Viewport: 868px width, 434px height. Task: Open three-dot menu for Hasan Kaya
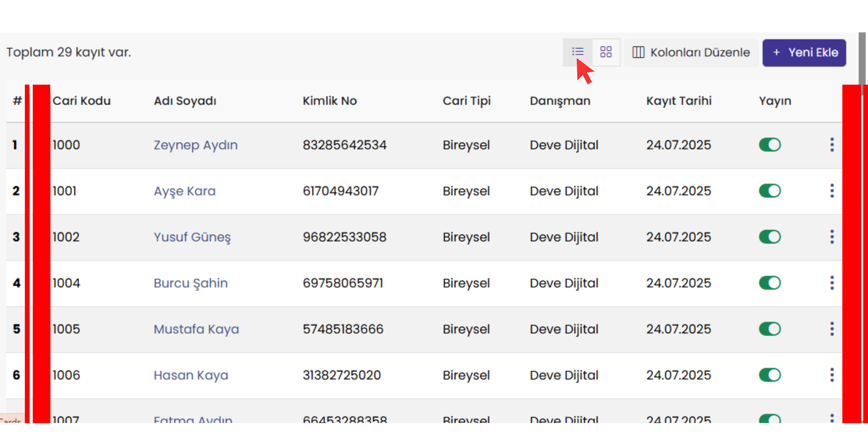832,375
